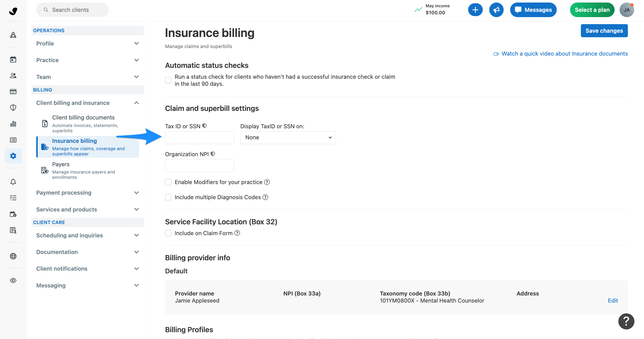
Task: Click the bird logo icon
Action: tap(13, 11)
